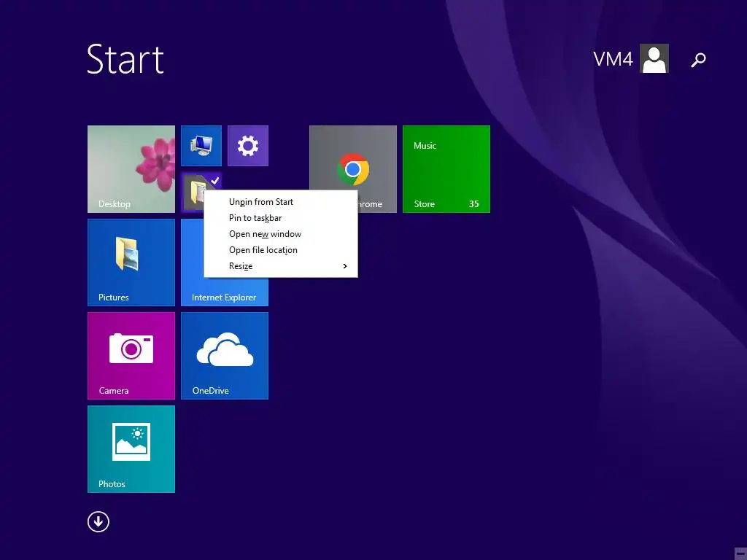Screen dimensions: 747x560
Task: Select Open file location
Action: [x=281, y=250]
